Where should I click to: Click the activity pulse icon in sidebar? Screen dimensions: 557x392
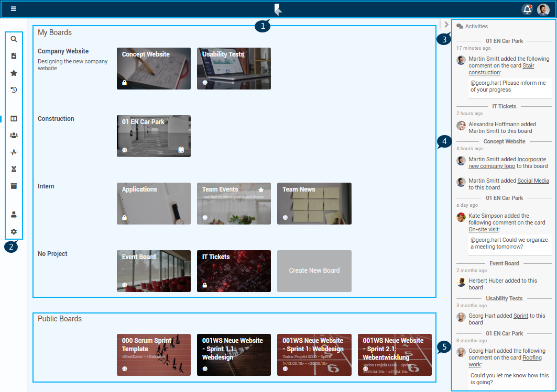tap(14, 152)
